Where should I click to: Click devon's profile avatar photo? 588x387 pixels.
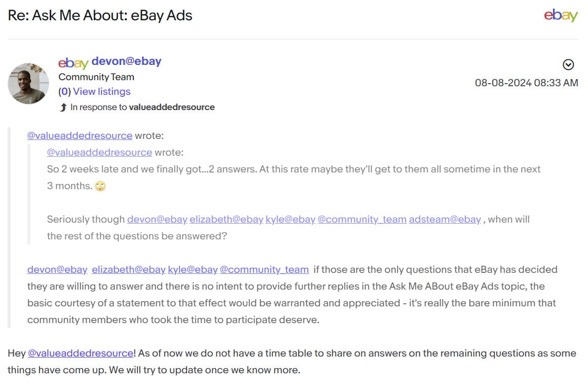[28, 84]
